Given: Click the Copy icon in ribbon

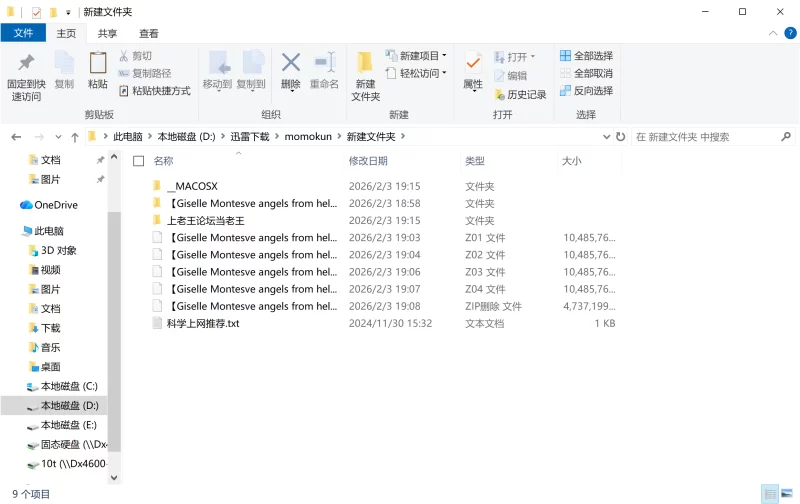Looking at the screenshot, I should coord(64,63).
